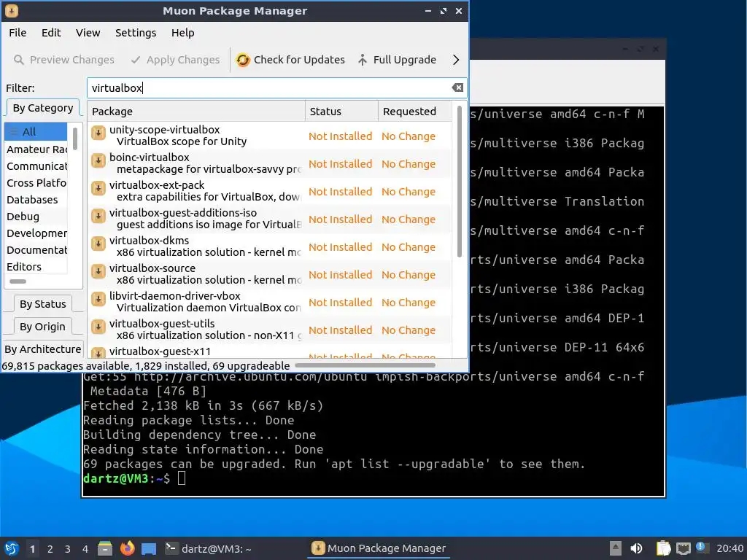Image resolution: width=747 pixels, height=560 pixels.
Task: Click the Muon icon in the window title bar
Action: 12,10
